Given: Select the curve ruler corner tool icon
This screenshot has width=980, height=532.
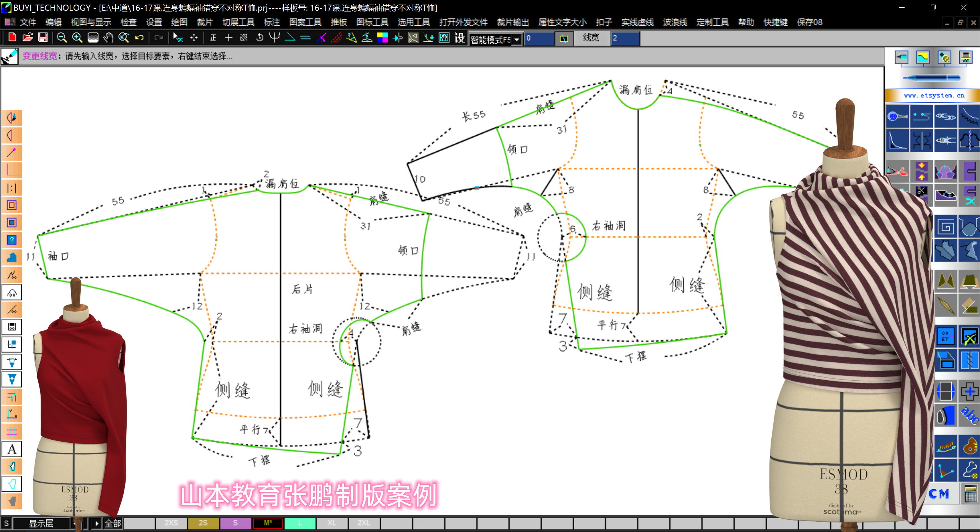Looking at the screenshot, I should (897, 140).
